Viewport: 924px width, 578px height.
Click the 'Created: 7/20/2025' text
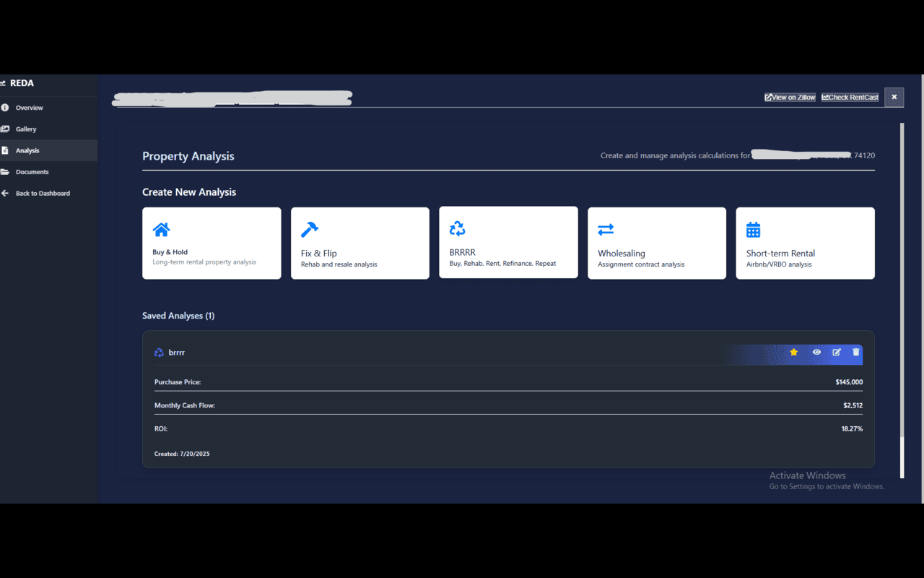pos(182,454)
